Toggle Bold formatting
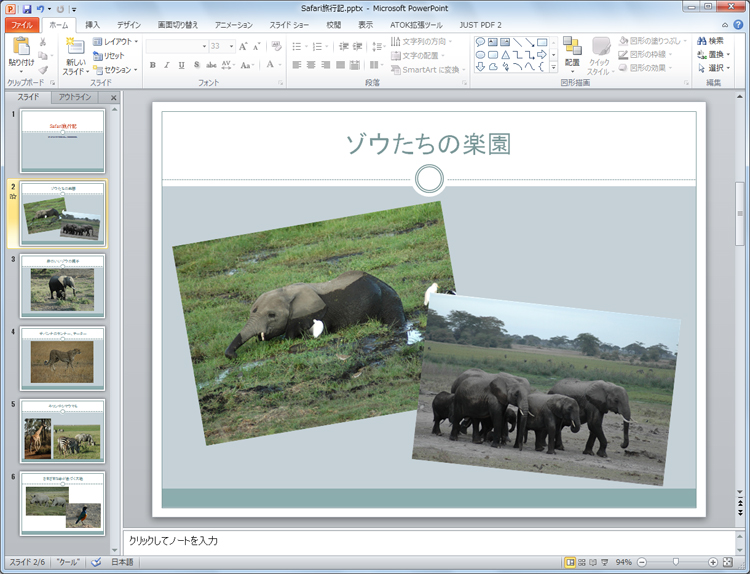 (x=153, y=65)
